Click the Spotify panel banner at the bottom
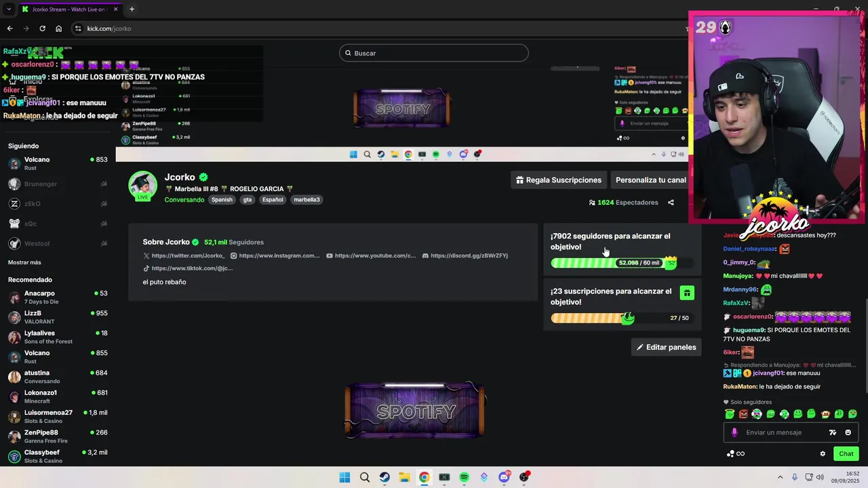Viewport: 868px width, 488px height. (x=415, y=410)
